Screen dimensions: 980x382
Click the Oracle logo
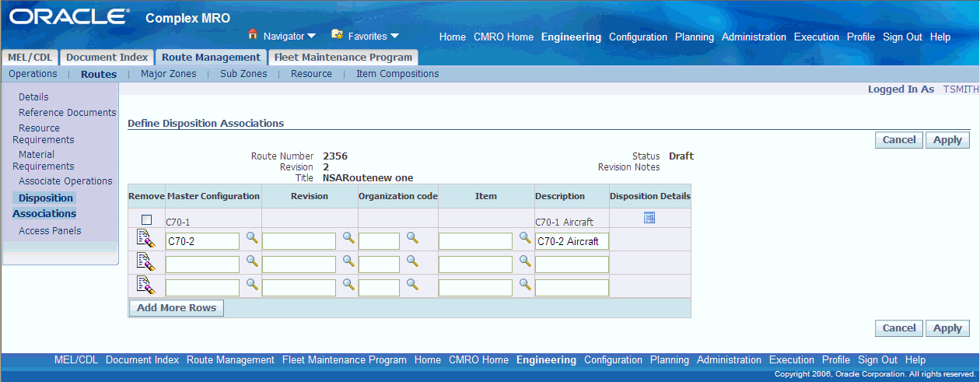69,16
